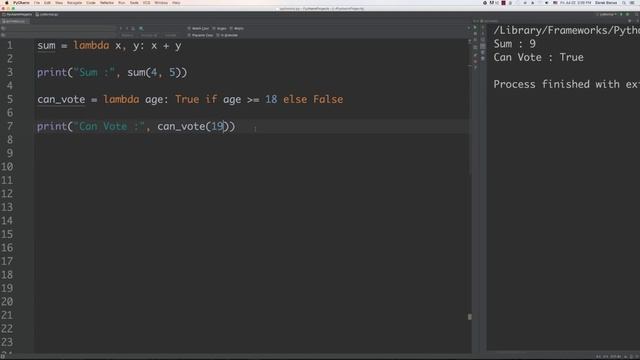
Task: Open the run configuration dropdown
Action: pyautogui.click(x=607, y=14)
